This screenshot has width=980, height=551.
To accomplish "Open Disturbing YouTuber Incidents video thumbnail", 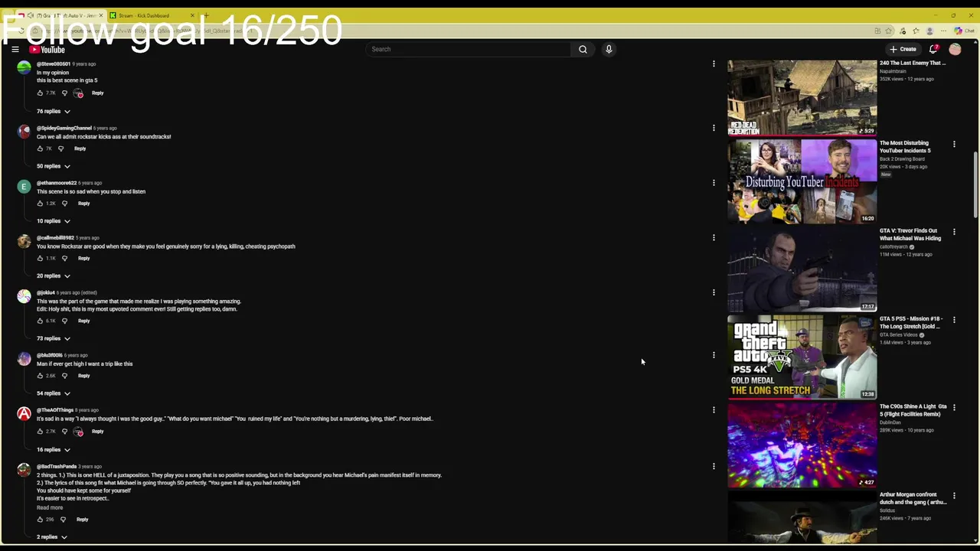I will click(802, 181).
